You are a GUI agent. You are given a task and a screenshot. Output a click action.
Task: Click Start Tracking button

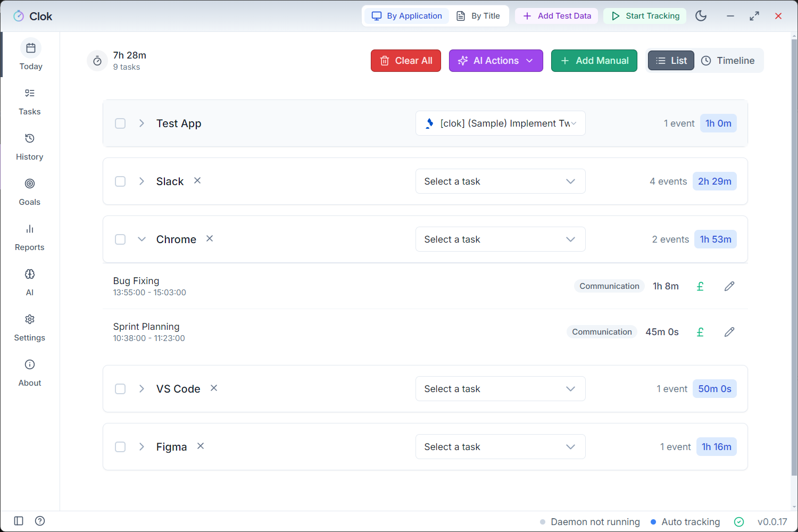(x=645, y=16)
